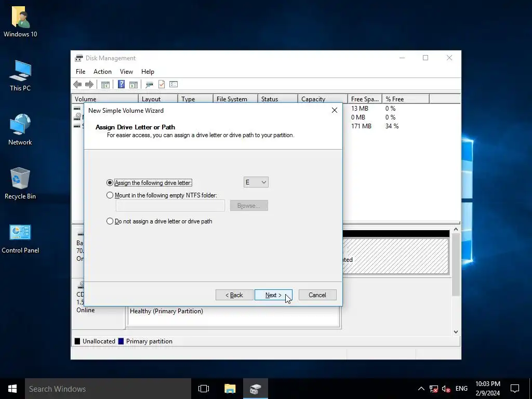The image size is (532, 399).
Task: Select Do not assign a drive letter option
Action: tap(110, 221)
